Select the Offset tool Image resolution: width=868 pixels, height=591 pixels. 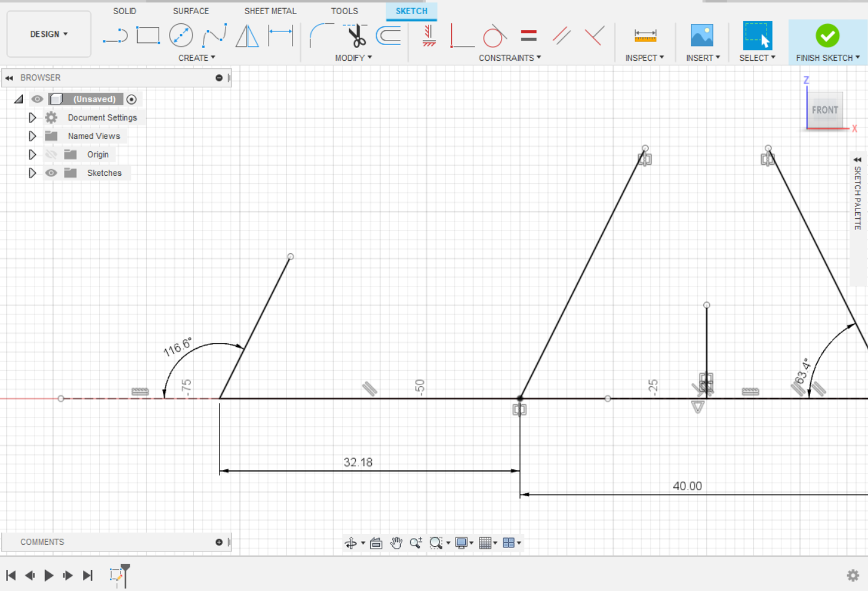(389, 35)
